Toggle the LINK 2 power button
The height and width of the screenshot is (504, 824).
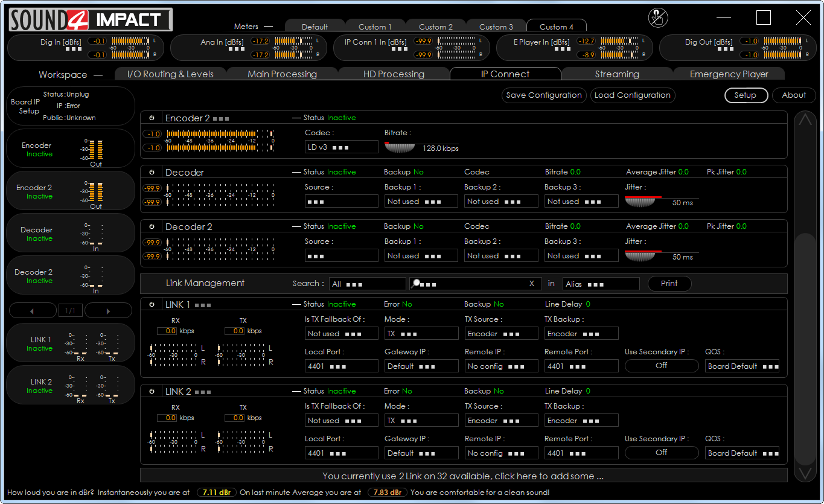(x=152, y=392)
